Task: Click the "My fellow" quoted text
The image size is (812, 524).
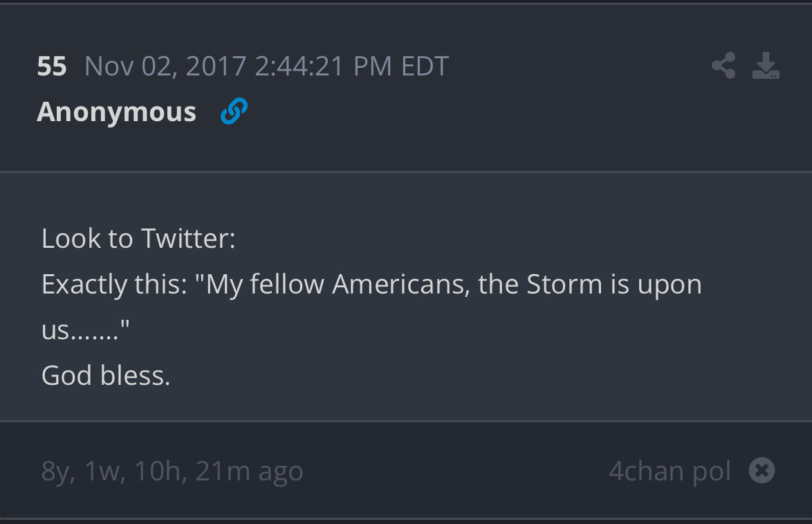Action: pos(260,284)
